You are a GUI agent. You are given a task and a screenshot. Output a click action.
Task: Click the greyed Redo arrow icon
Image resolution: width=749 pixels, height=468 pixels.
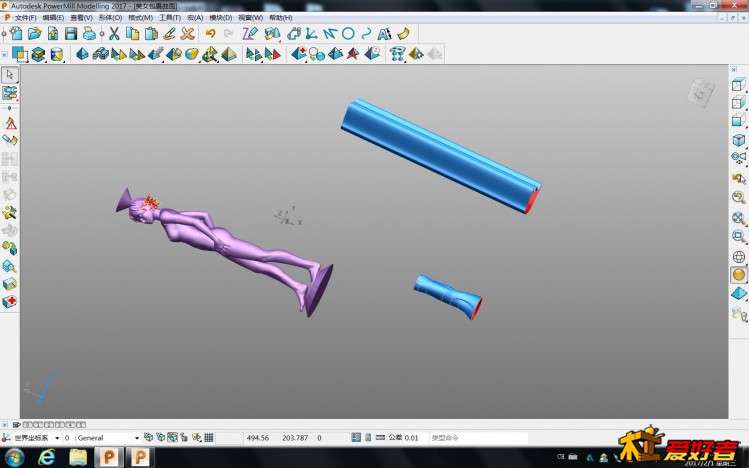tap(229, 33)
